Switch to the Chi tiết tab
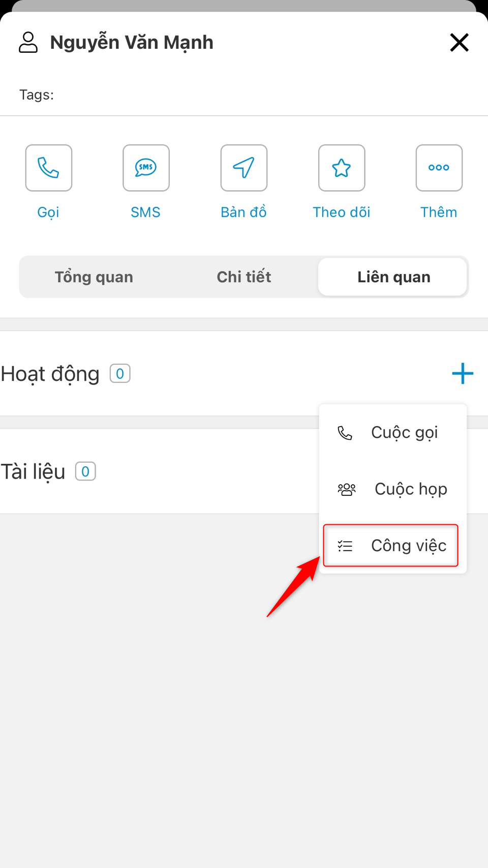The width and height of the screenshot is (488, 868). coord(244,277)
